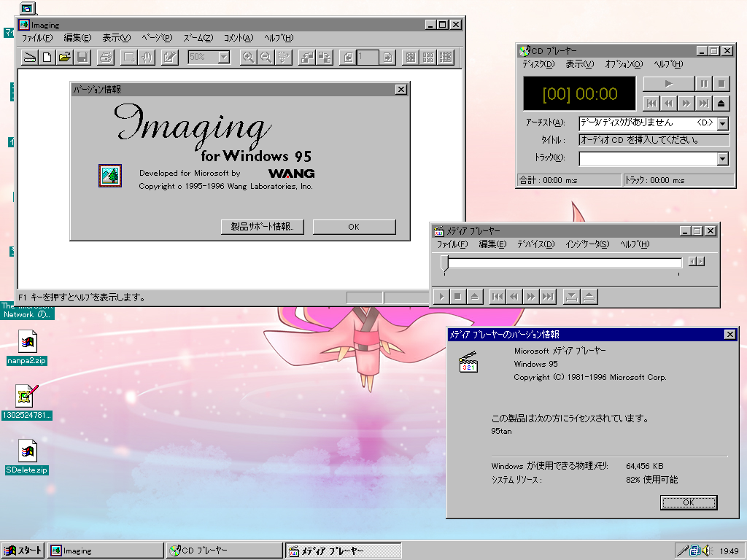The width and height of the screenshot is (747, 560).
Task: Click Play button in Media Player
Action: pyautogui.click(x=441, y=297)
